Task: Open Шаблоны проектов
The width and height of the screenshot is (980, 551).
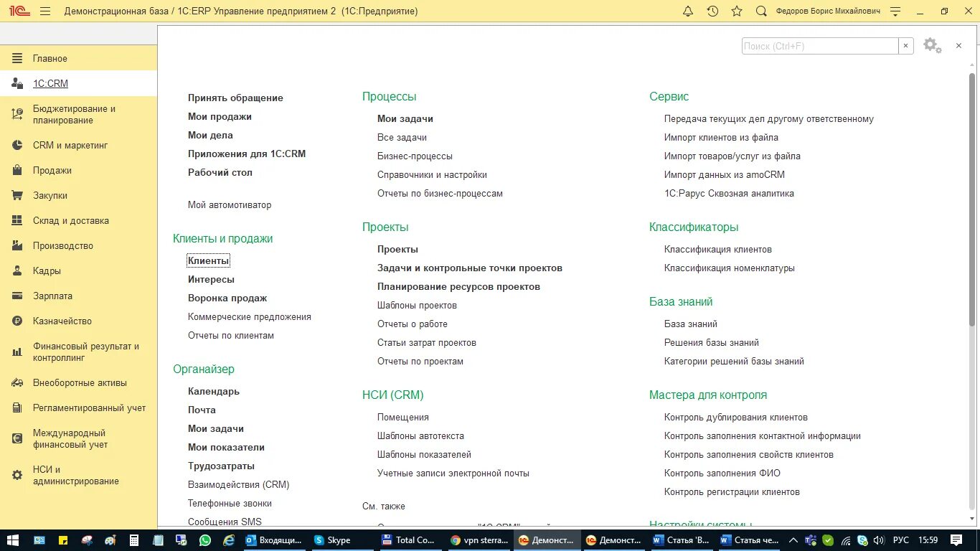Action: coord(417,305)
